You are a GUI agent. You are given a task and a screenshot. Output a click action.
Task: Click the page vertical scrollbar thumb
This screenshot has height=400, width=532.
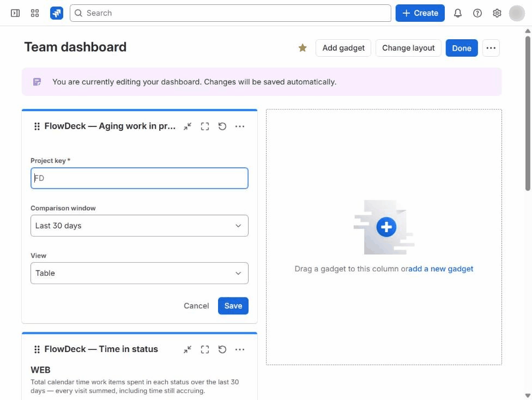coord(528,113)
